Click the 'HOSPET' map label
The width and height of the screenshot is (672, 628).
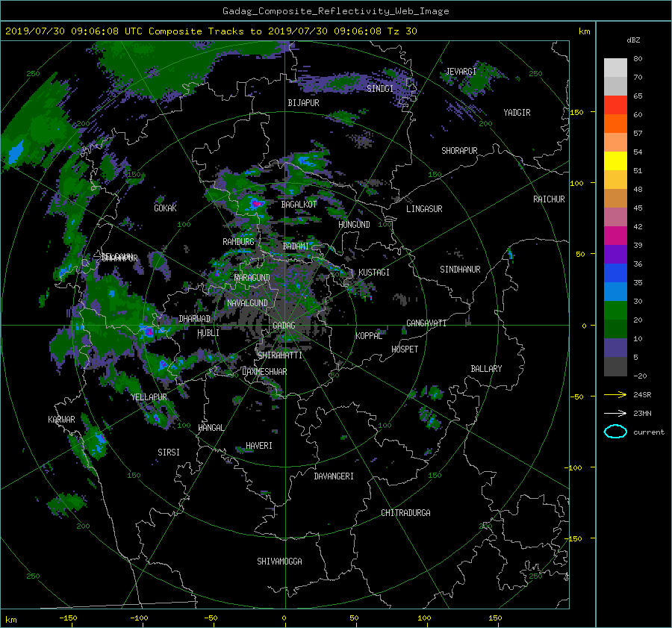[x=405, y=349]
